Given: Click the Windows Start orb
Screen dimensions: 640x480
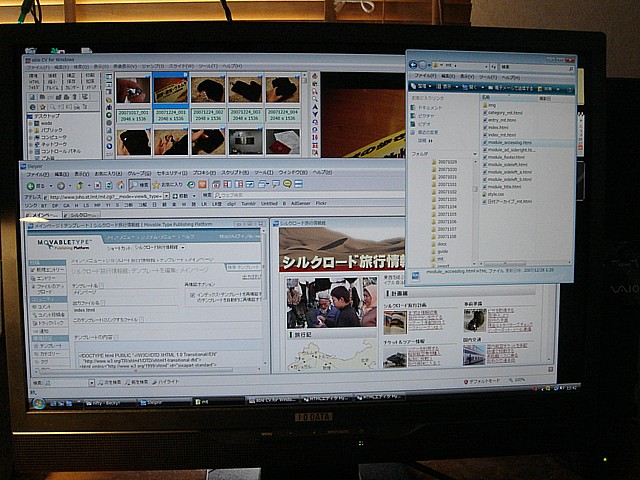Looking at the screenshot, I should pos(39,403).
